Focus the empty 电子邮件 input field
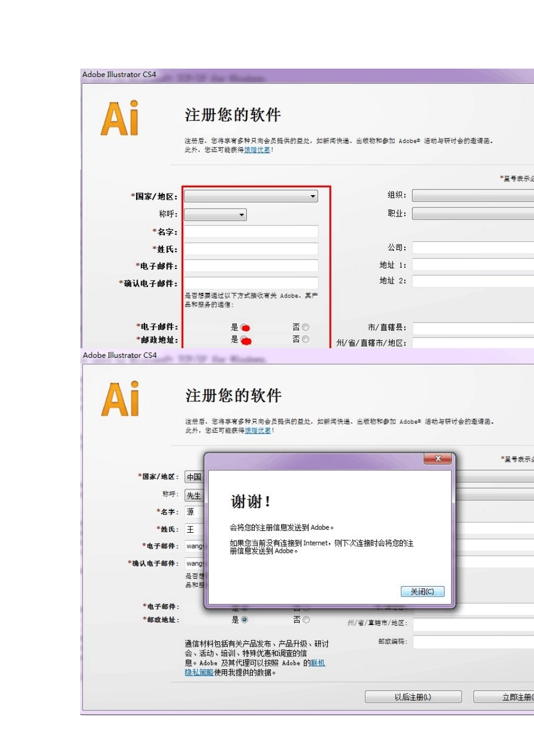This screenshot has width=534, height=756. 251,266
